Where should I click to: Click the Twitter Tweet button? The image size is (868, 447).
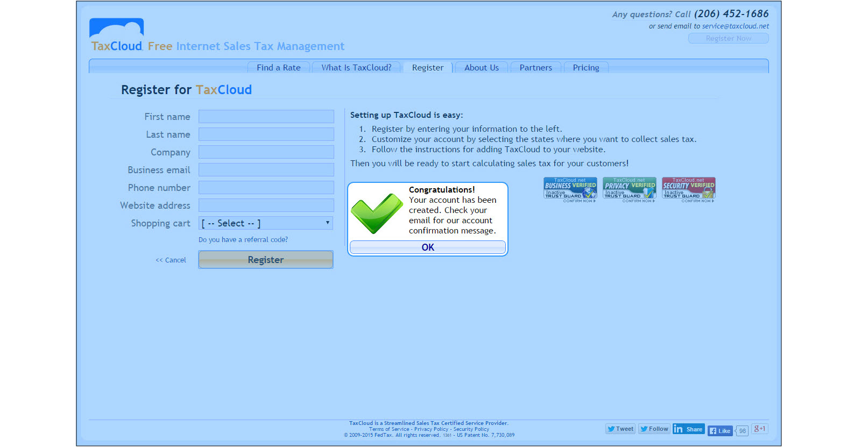tap(620, 429)
